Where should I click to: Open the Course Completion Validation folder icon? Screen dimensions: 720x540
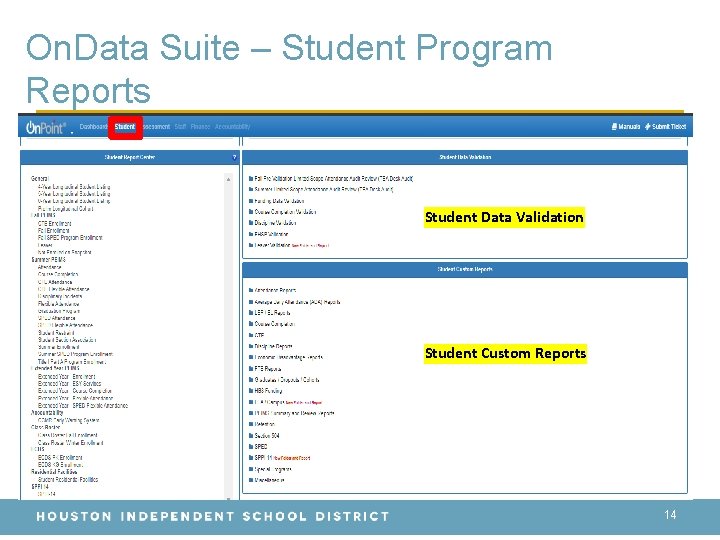(251, 212)
